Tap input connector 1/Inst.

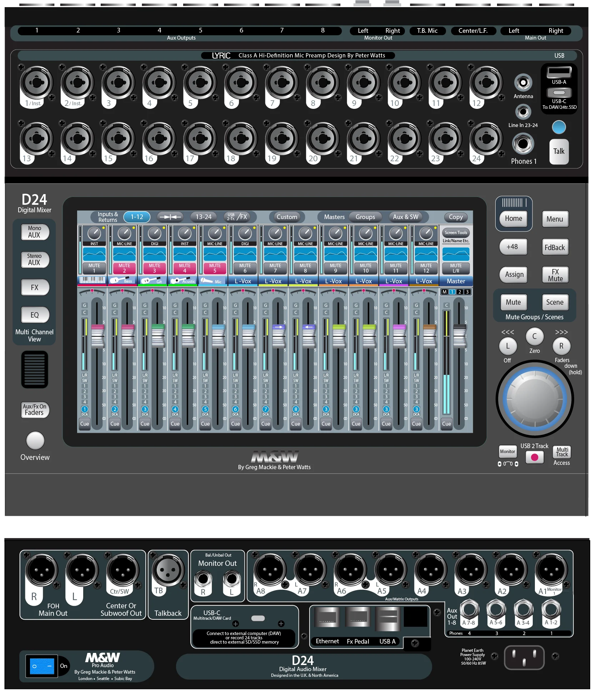[x=36, y=83]
